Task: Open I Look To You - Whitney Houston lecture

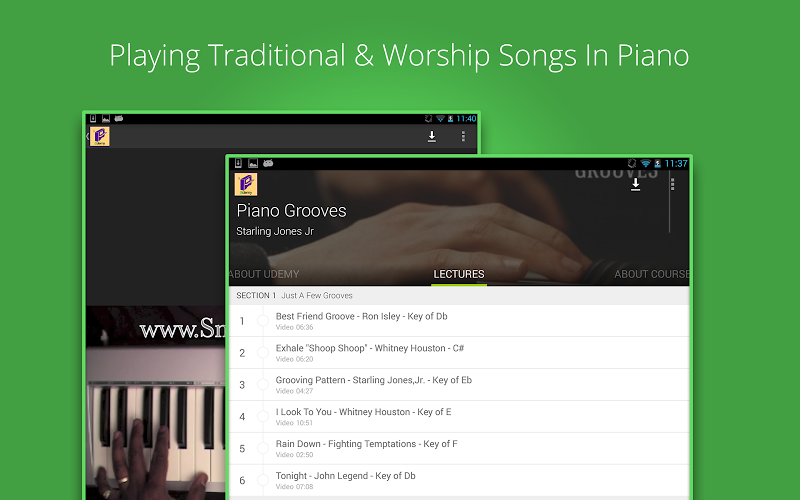Action: pyautogui.click(x=459, y=416)
